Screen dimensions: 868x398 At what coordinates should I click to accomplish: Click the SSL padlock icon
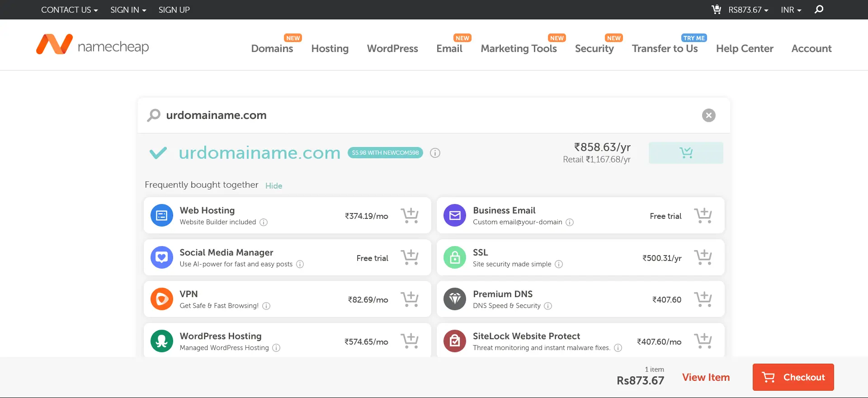(455, 257)
